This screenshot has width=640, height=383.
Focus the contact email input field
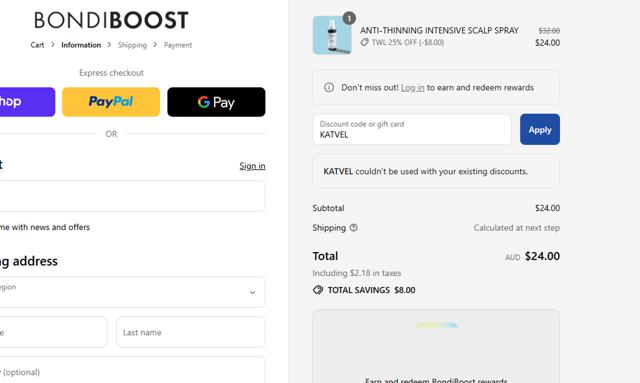pos(132,196)
